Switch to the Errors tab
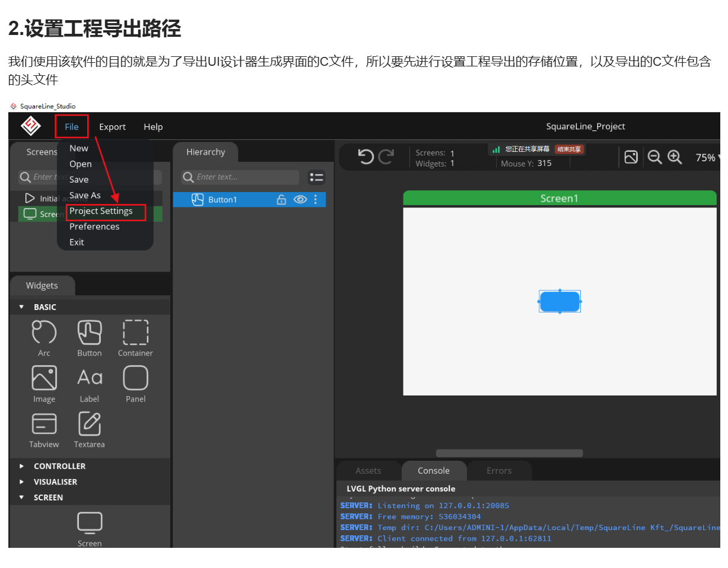This screenshot has width=728, height=568. pos(499,470)
